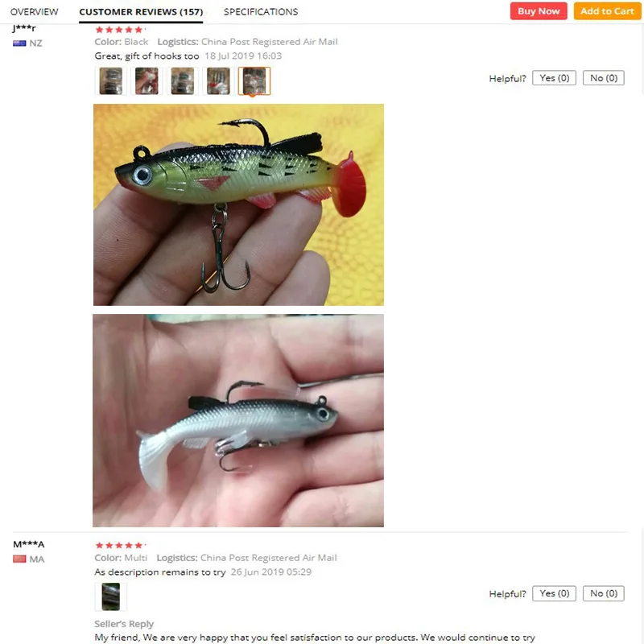Click the silver fish lure photo

click(238, 420)
